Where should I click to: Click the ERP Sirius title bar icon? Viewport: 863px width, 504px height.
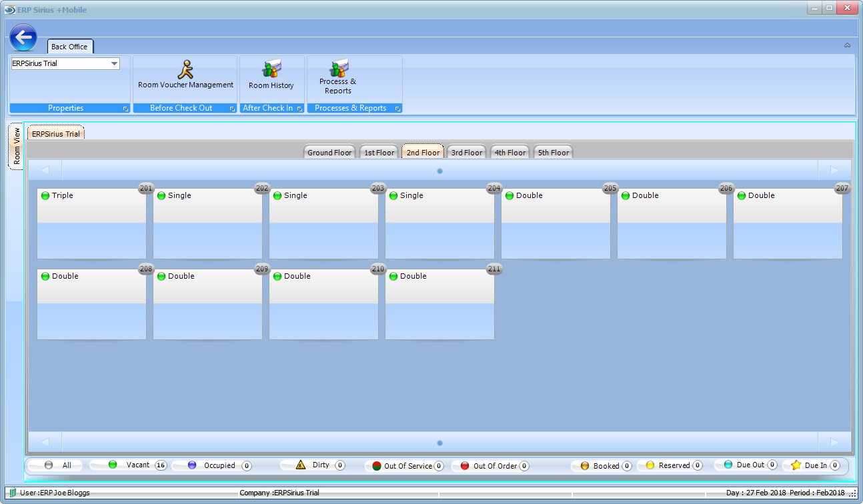[x=9, y=9]
